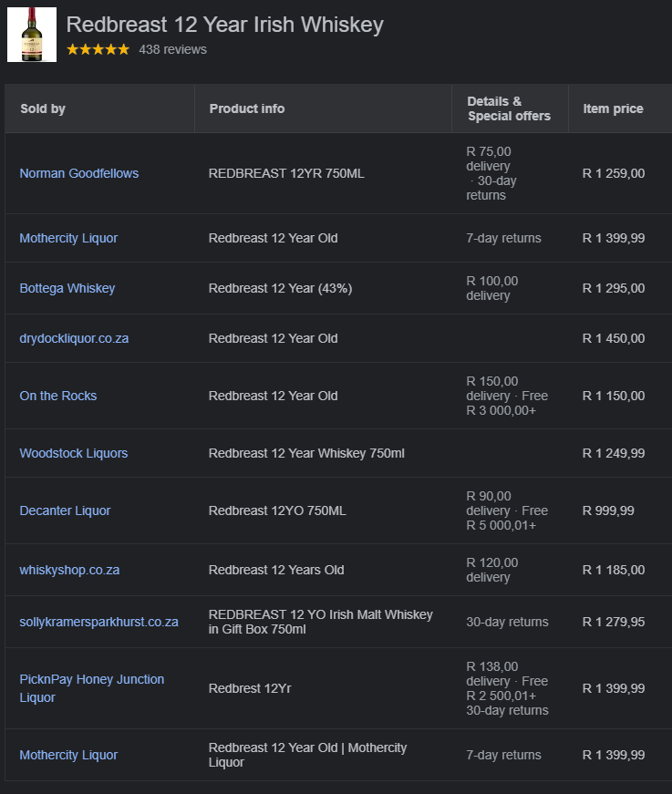Open the Norman Goodfellows seller link
This screenshot has width=672, height=794.
tap(79, 173)
